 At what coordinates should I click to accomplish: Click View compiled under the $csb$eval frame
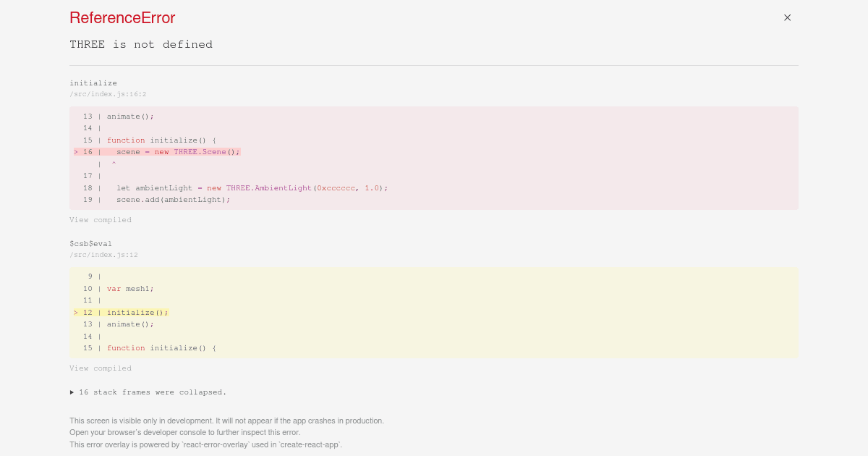coord(101,368)
